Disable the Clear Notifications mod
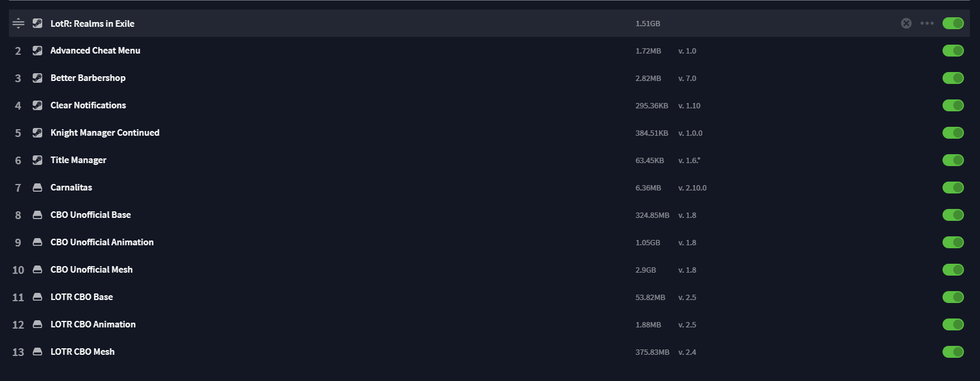Screen dimensions: 980x381 [x=953, y=105]
